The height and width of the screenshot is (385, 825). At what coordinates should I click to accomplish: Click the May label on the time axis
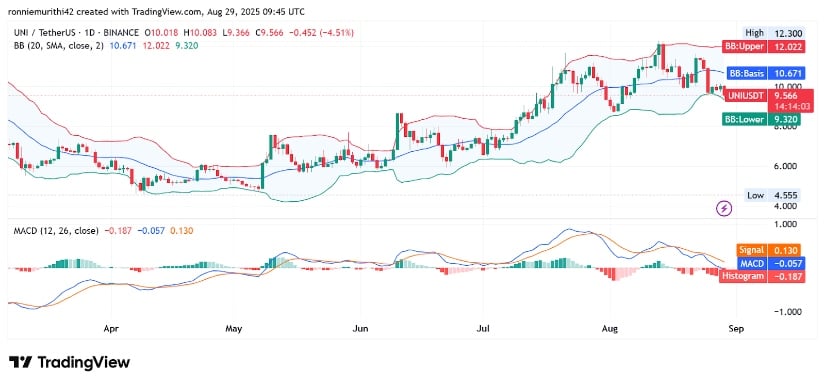click(233, 329)
